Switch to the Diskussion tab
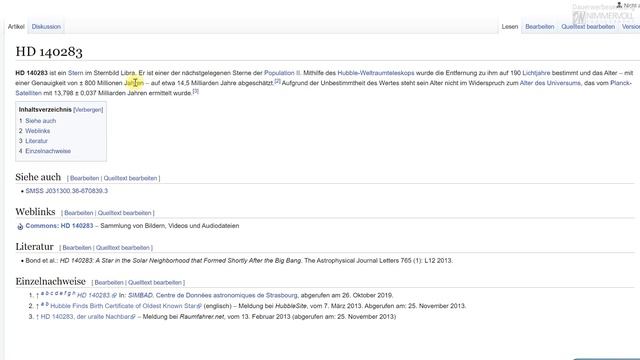Viewport: 640px width, 360px height. point(46,27)
